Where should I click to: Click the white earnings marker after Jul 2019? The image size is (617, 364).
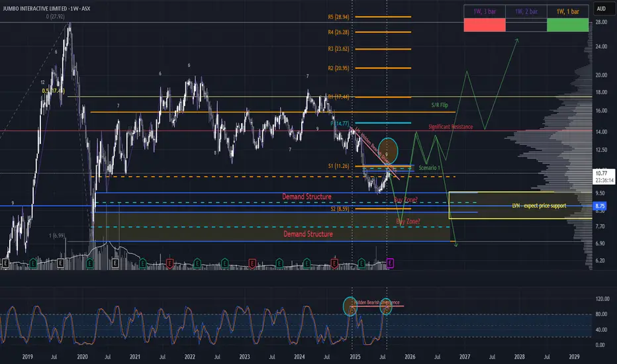[x=60, y=263]
